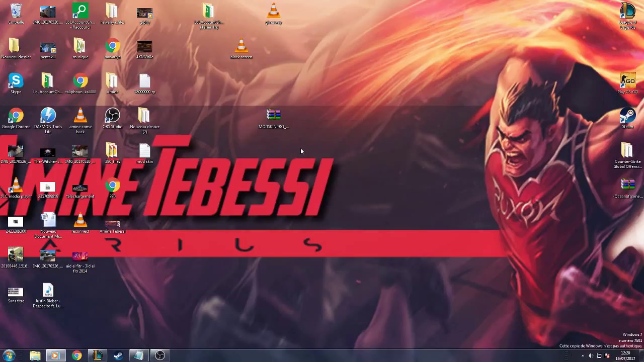
Task: Open media player from the taskbar
Action: (55, 355)
